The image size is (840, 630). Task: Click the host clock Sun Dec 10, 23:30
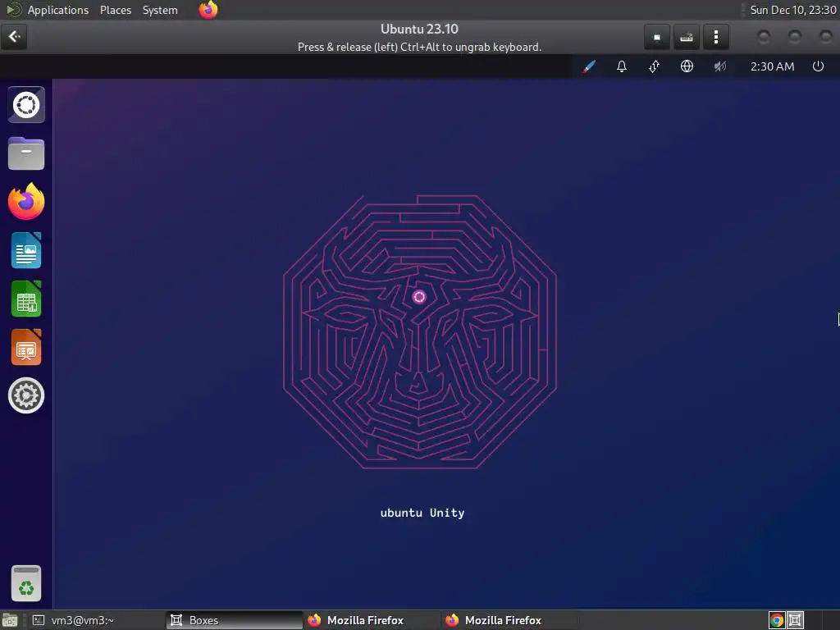click(x=793, y=10)
